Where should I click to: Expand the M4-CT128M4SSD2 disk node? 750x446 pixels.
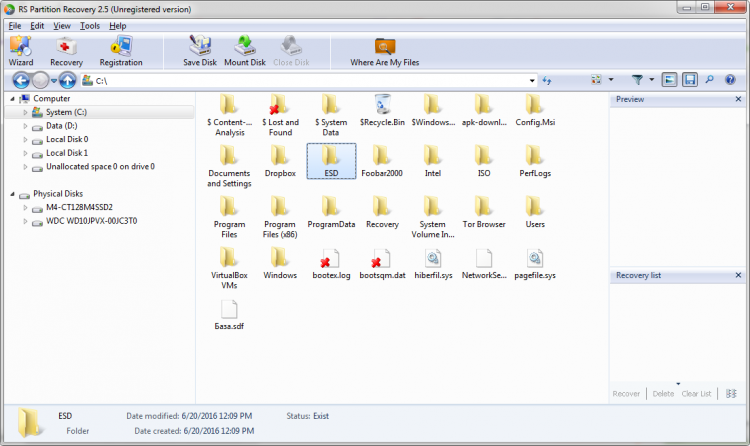click(25, 208)
